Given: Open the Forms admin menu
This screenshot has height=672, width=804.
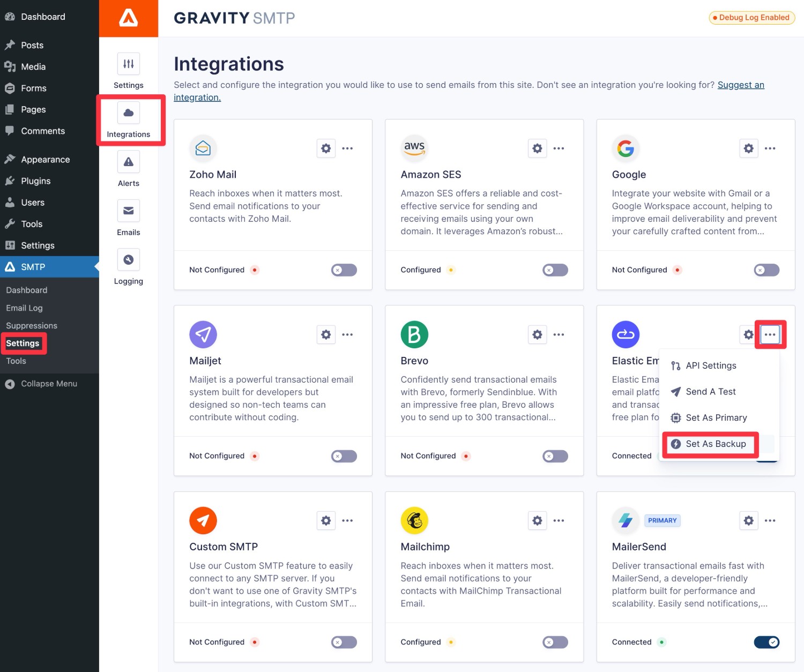Looking at the screenshot, I should pos(49,88).
